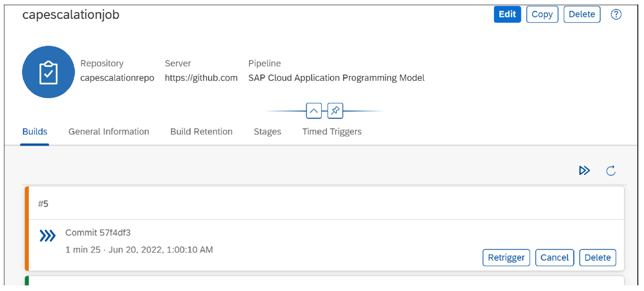644x291 pixels.
Task: Retrigger build #5
Action: coord(506,258)
